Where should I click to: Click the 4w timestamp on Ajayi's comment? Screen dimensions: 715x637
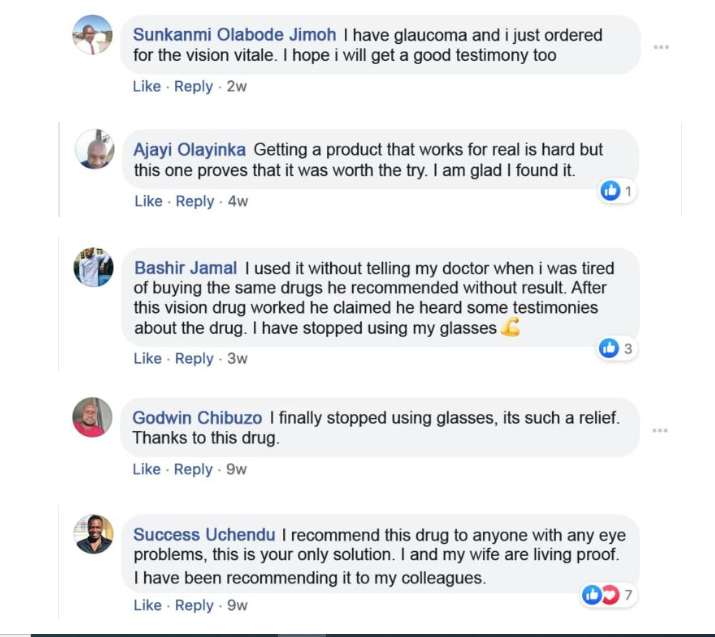coord(238,201)
